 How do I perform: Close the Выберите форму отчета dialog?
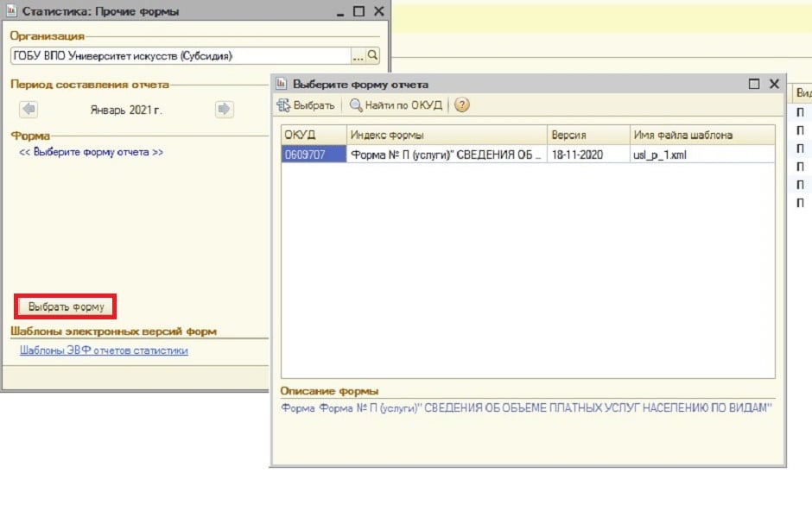(771, 84)
